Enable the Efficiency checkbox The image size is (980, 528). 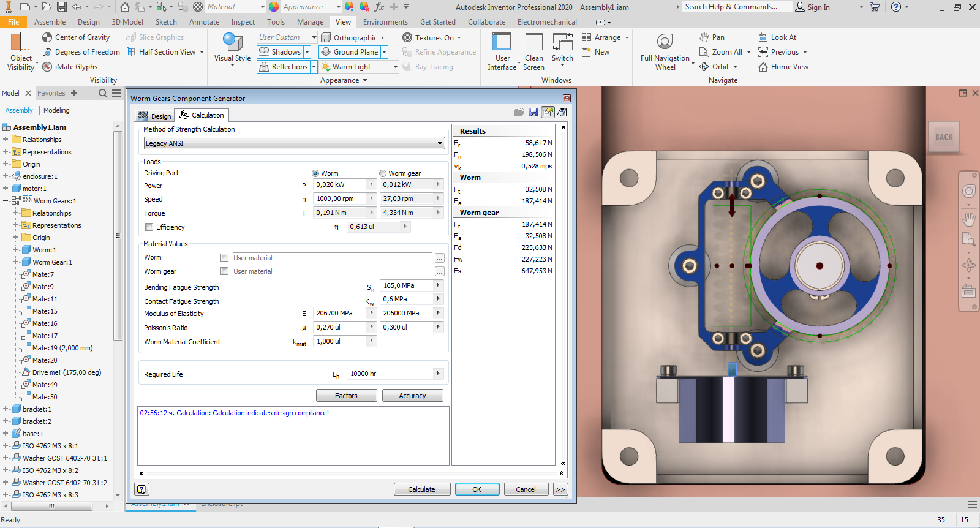149,227
